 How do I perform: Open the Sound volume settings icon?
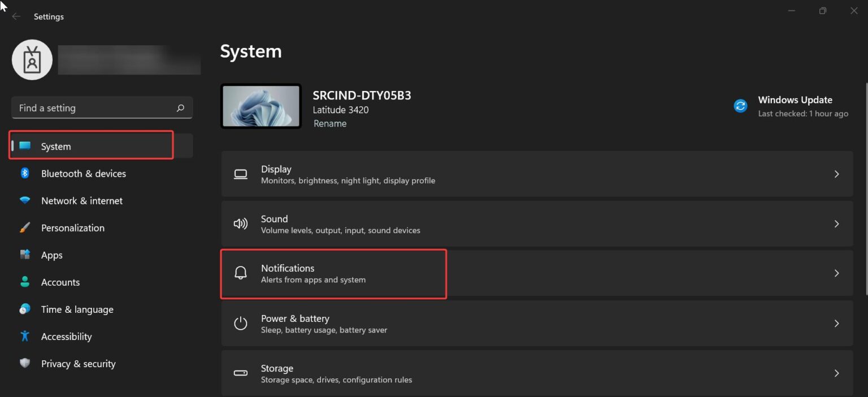click(x=241, y=224)
